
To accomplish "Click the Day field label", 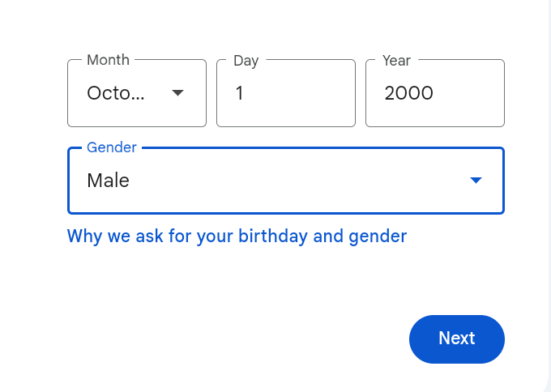I will click(x=246, y=61).
